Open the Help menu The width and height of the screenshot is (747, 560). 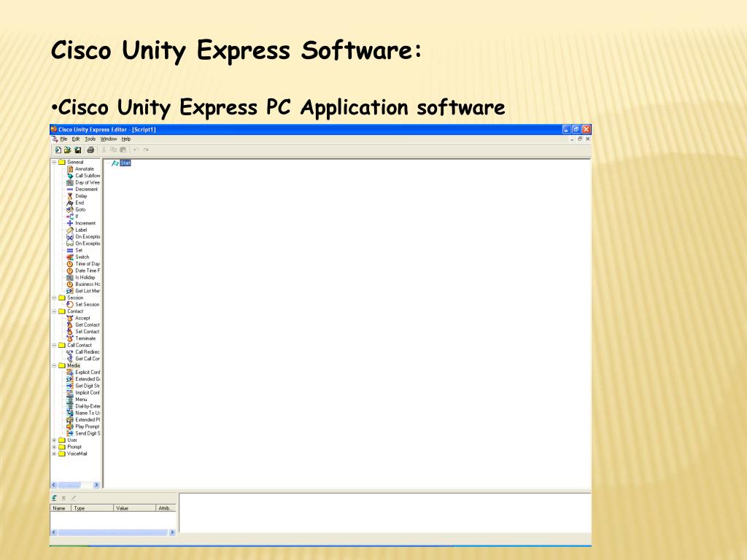click(125, 139)
